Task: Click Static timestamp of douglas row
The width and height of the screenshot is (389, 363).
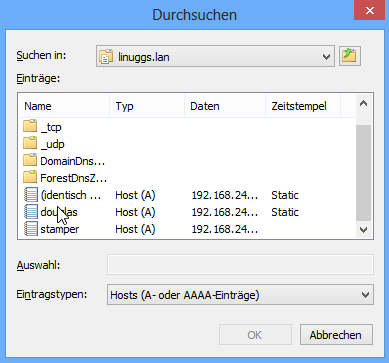Action: [285, 212]
